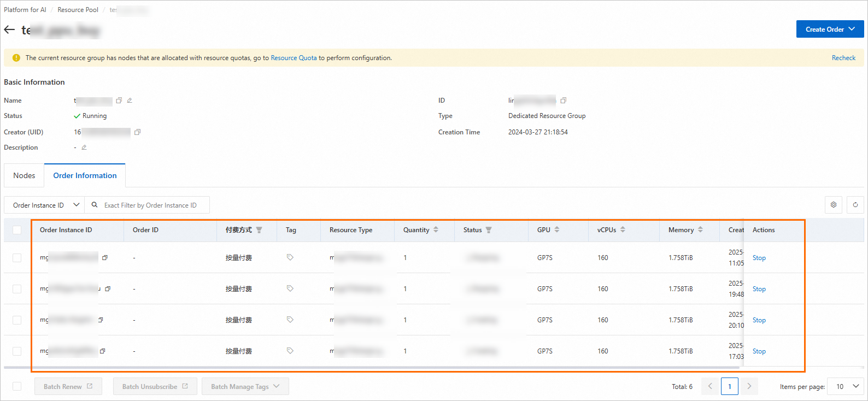Open the Resource Quota link

click(294, 58)
